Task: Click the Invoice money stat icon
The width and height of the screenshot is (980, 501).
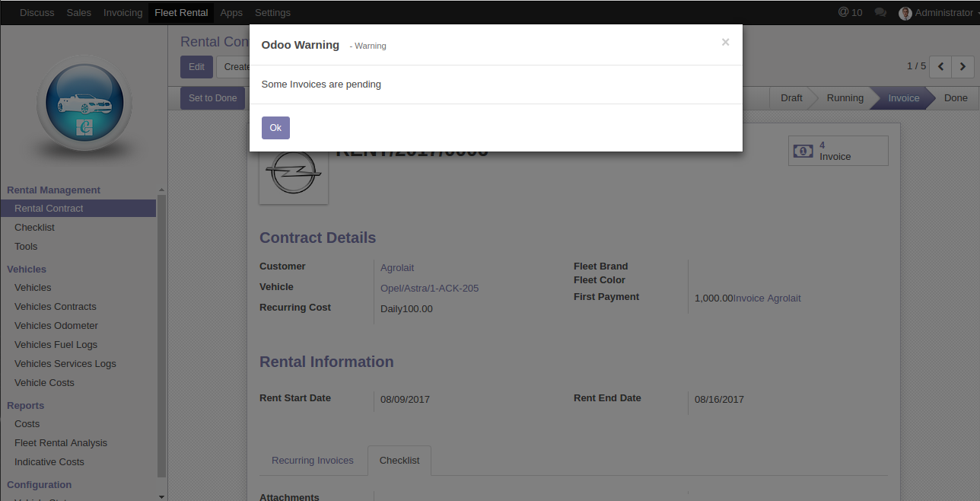Action: [x=803, y=151]
